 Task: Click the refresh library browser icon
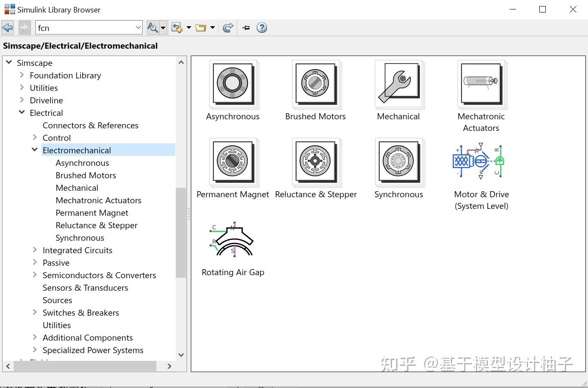228,27
